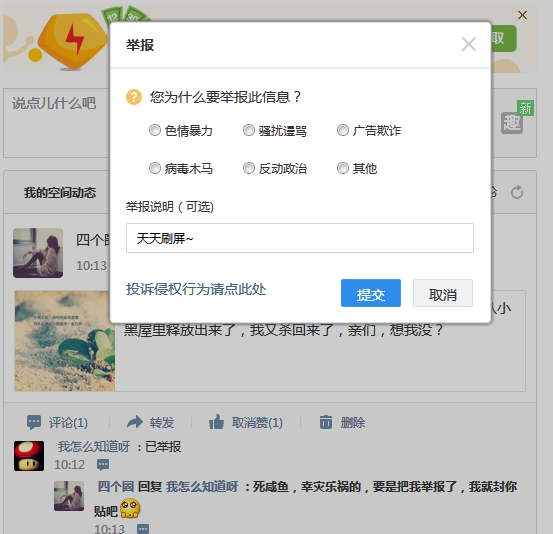Click the green 取 button in the banner

click(504, 38)
